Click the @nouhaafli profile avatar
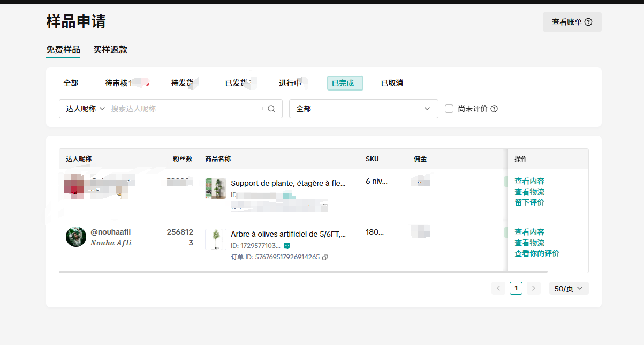644x345 pixels. 76,237
